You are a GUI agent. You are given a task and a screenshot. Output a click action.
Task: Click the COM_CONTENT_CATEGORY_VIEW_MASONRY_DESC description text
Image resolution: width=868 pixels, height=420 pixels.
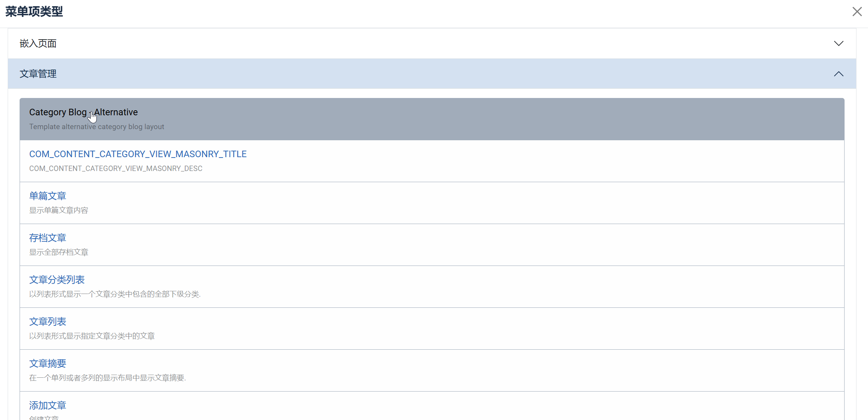click(x=116, y=169)
